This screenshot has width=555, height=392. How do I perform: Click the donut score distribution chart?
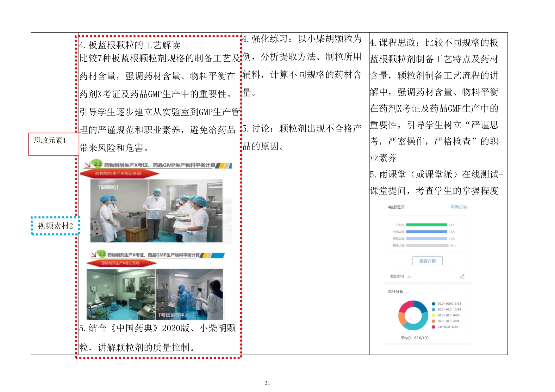tap(413, 315)
